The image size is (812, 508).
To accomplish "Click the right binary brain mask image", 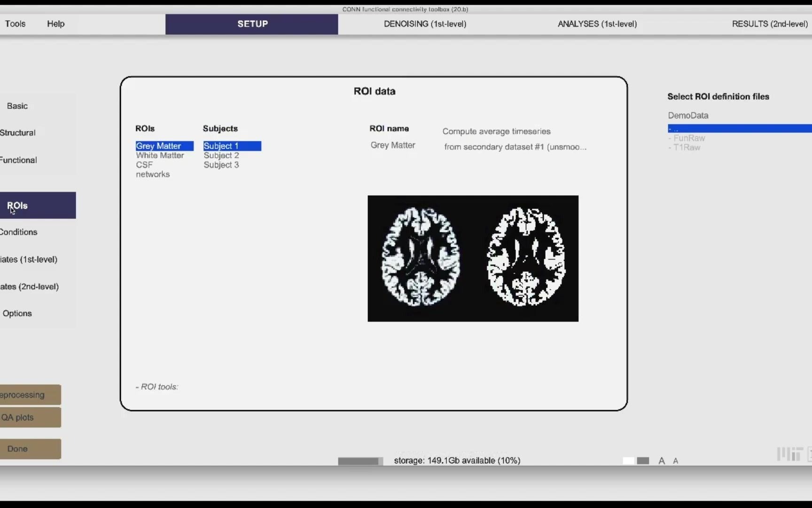I will (x=526, y=257).
